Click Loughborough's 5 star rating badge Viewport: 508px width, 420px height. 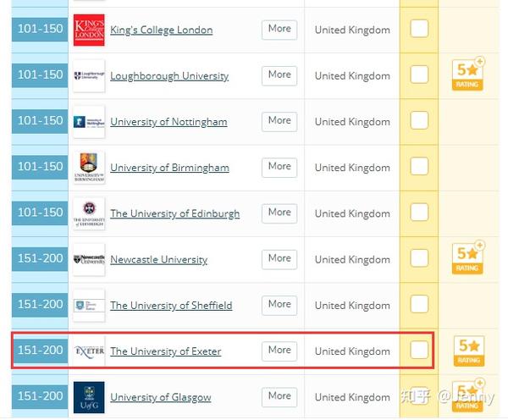point(468,75)
